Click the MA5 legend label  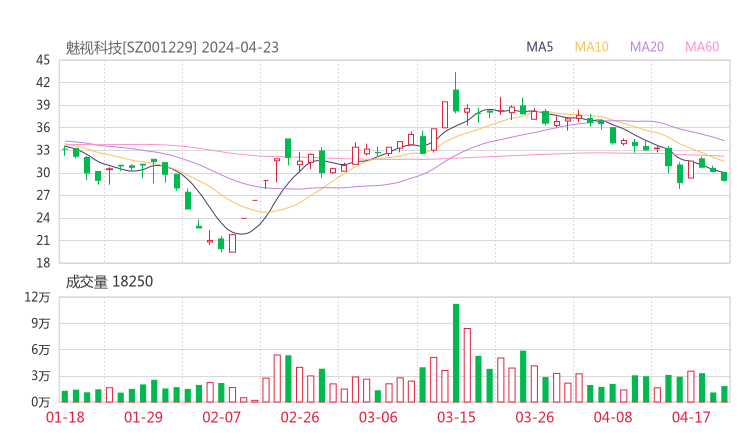tap(539, 47)
